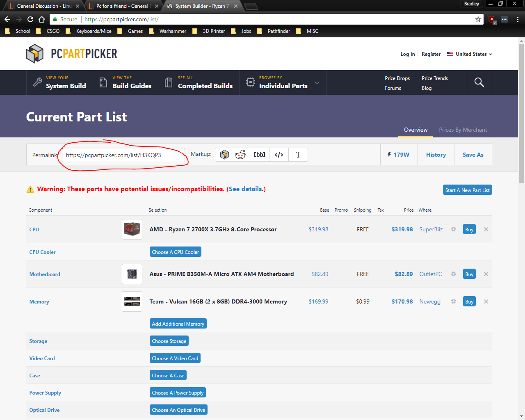Viewport: 525px width, 420px height.
Task: Open part list History
Action: pos(436,155)
